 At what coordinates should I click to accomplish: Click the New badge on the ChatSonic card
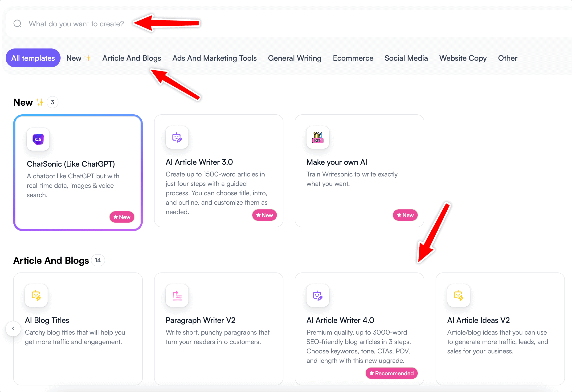[122, 217]
